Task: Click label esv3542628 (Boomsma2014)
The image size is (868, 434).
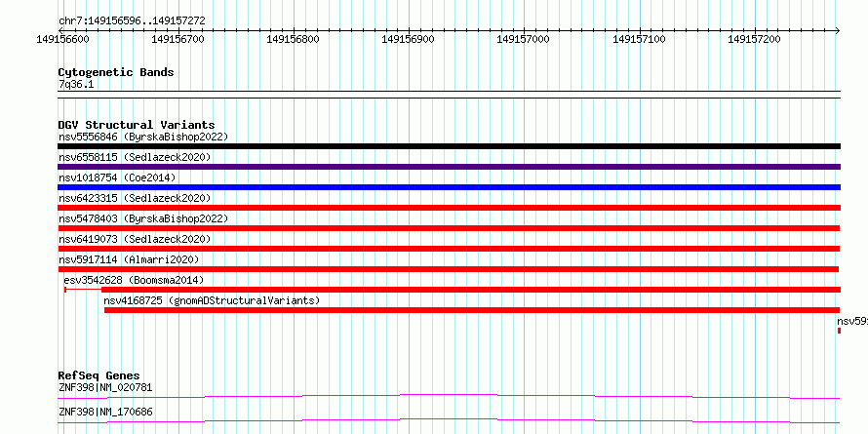Action: tap(134, 280)
